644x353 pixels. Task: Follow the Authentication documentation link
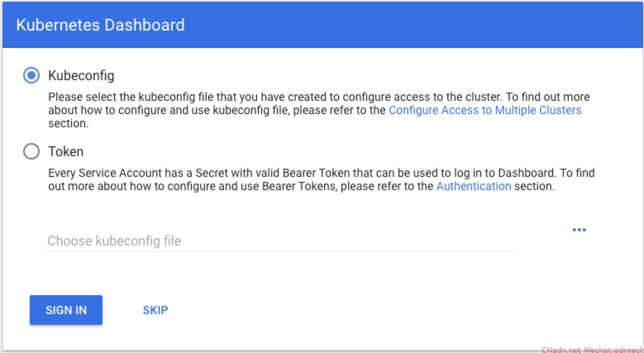(x=474, y=186)
